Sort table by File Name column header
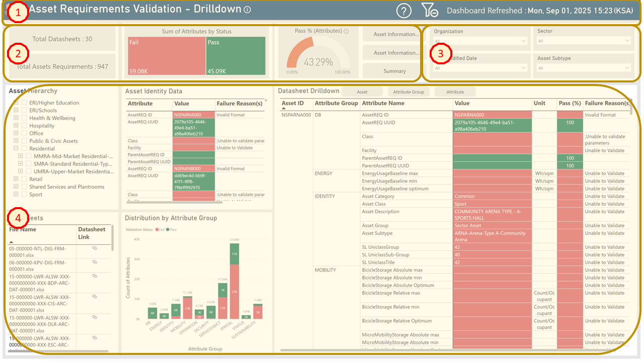This screenshot has height=362, width=644. (x=23, y=230)
